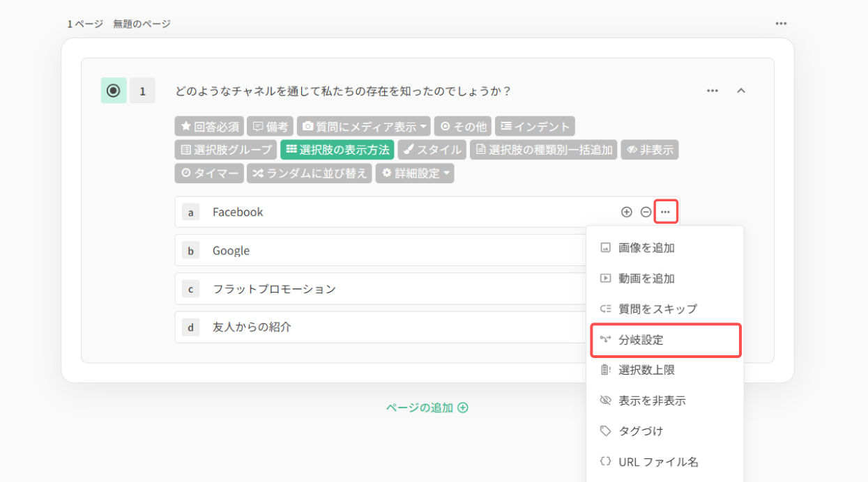This screenshot has height=482, width=868.
Task: Click the question number 1 badge
Action: point(142,91)
